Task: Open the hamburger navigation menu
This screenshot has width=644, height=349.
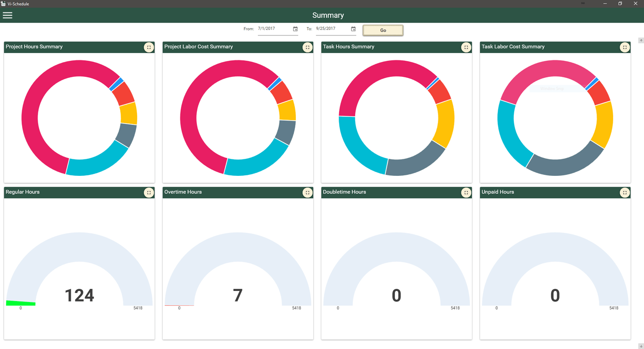Action: click(8, 15)
